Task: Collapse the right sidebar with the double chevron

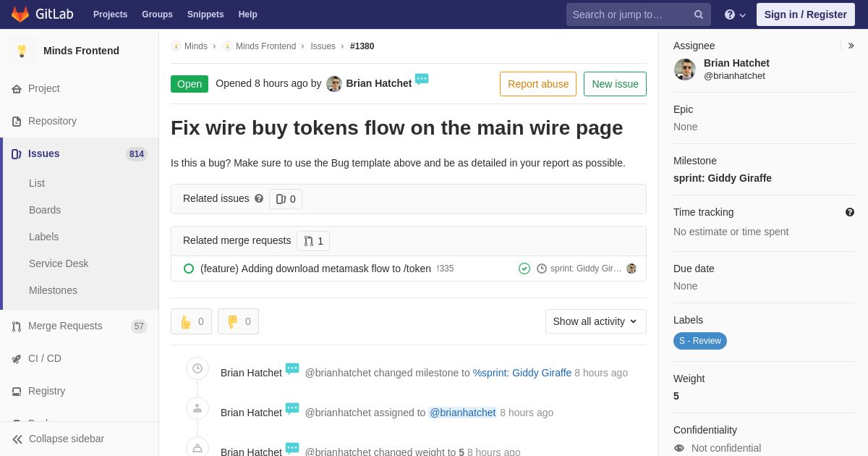Action: pos(851,46)
